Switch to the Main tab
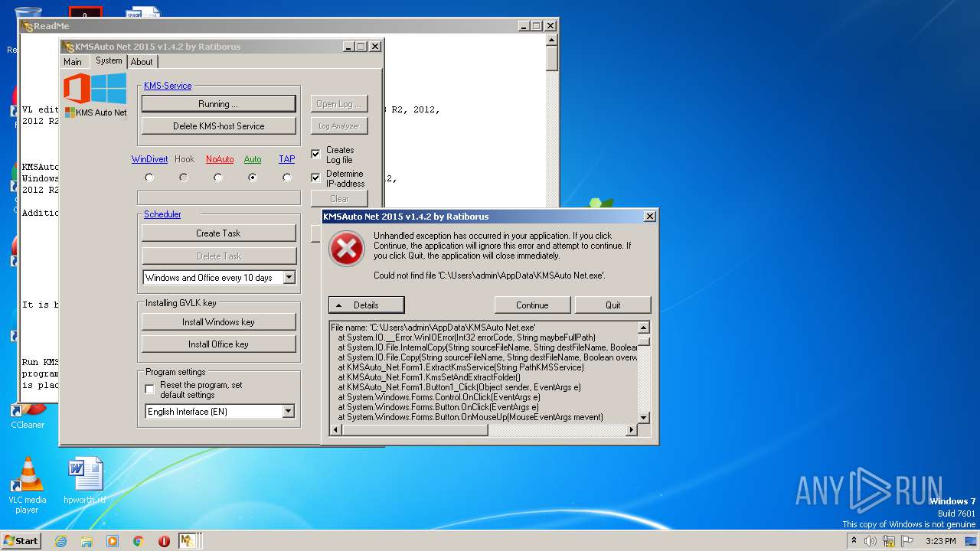This screenshot has height=551, width=980. [x=73, y=62]
